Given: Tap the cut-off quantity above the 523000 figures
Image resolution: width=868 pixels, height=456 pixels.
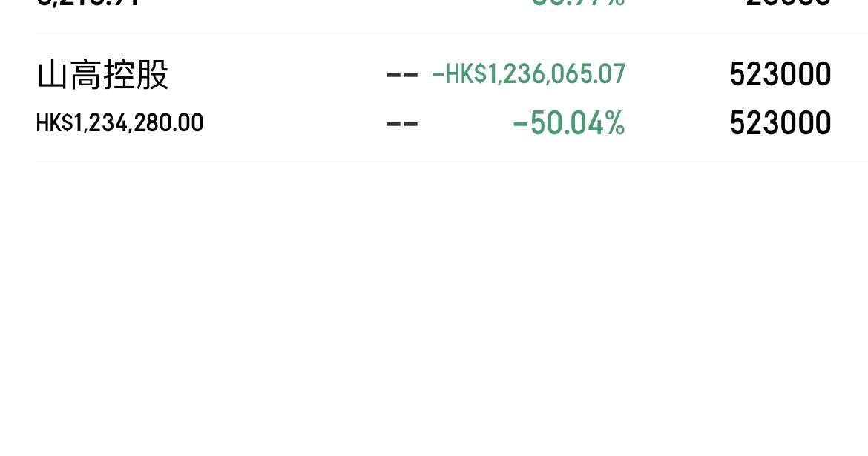Looking at the screenshot, I should click(x=789, y=3).
